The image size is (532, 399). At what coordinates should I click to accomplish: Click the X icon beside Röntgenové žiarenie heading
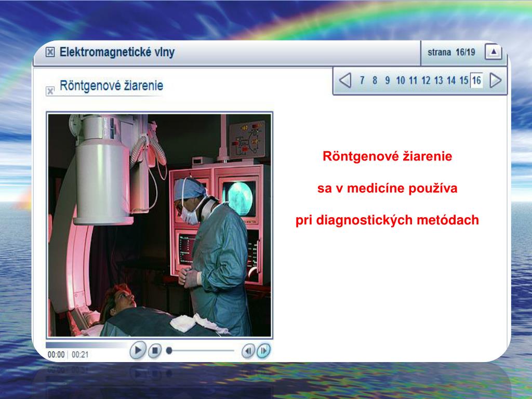[50, 90]
